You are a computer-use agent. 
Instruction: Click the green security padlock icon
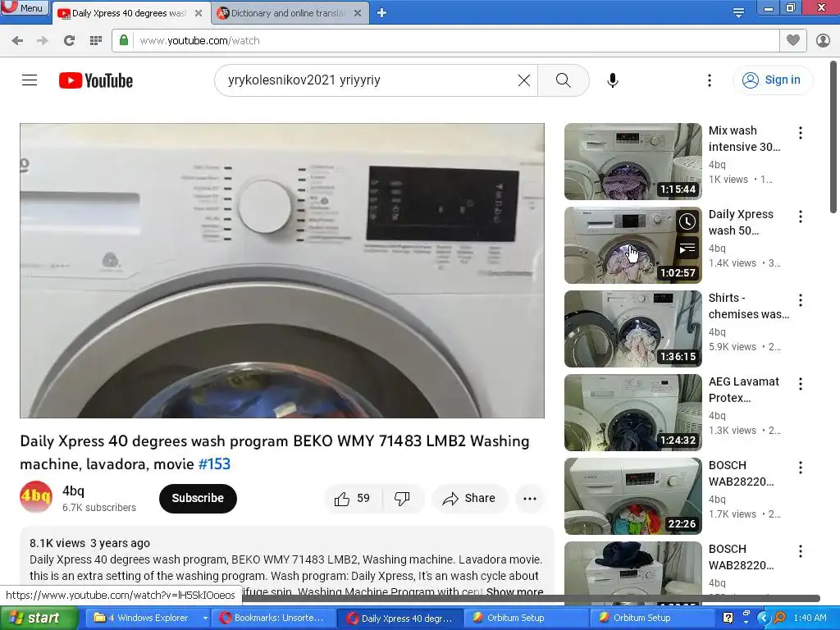124,40
